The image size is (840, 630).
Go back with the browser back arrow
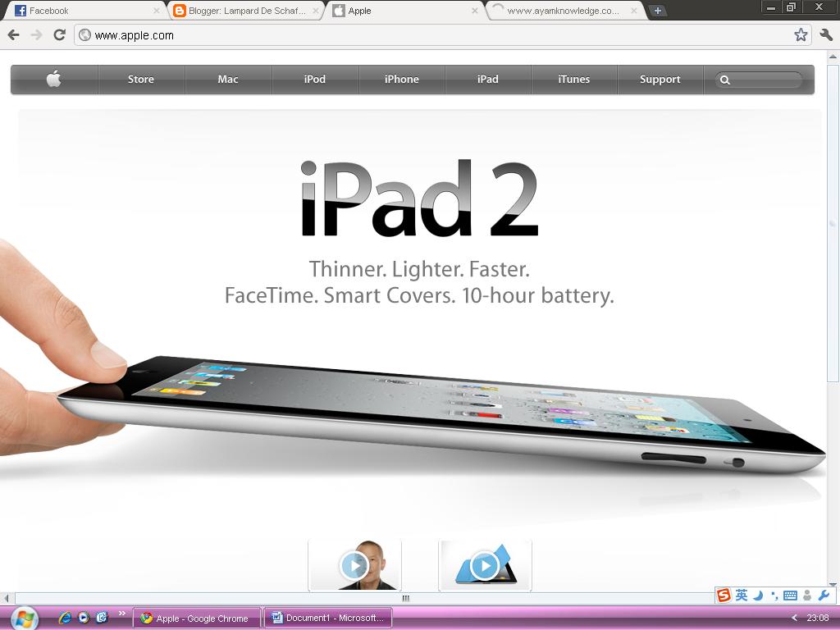13,35
